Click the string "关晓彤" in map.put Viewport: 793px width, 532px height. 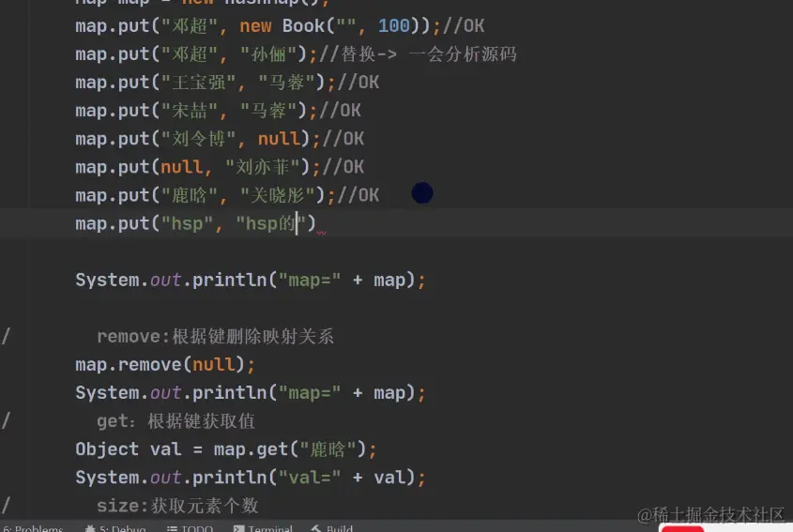(x=278, y=196)
